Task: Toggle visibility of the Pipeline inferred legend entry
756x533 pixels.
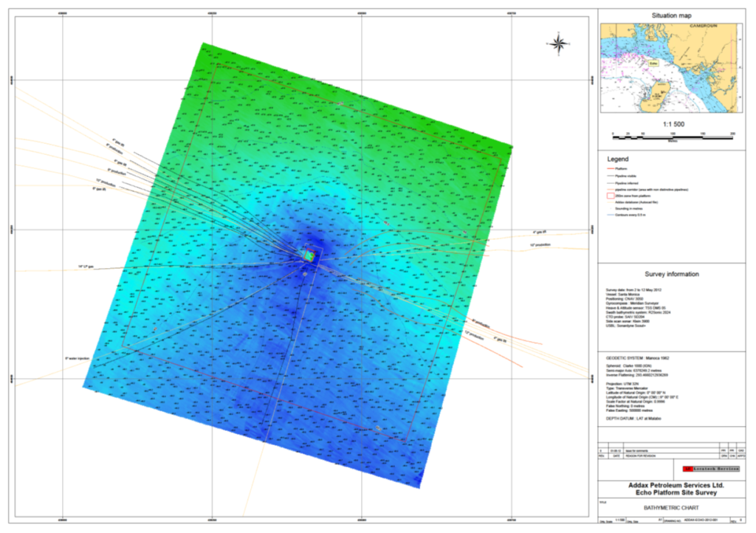Action: pos(611,183)
